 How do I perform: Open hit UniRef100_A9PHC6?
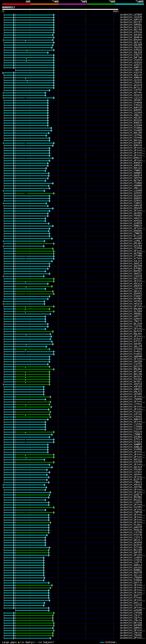(131, 165)
